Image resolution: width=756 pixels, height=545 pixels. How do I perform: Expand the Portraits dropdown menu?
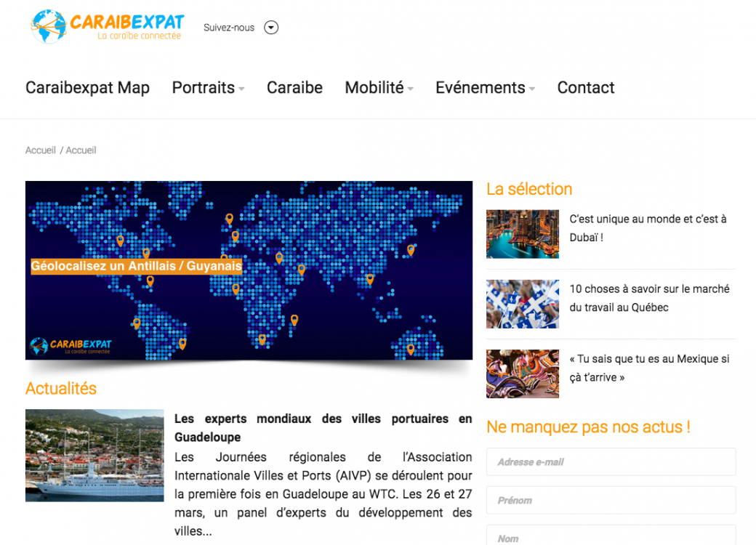coord(208,88)
